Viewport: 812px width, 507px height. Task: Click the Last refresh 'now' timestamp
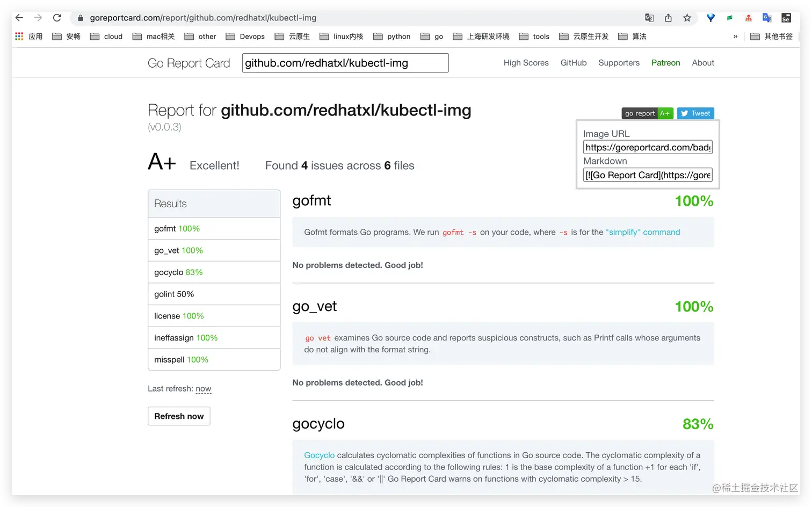point(204,389)
